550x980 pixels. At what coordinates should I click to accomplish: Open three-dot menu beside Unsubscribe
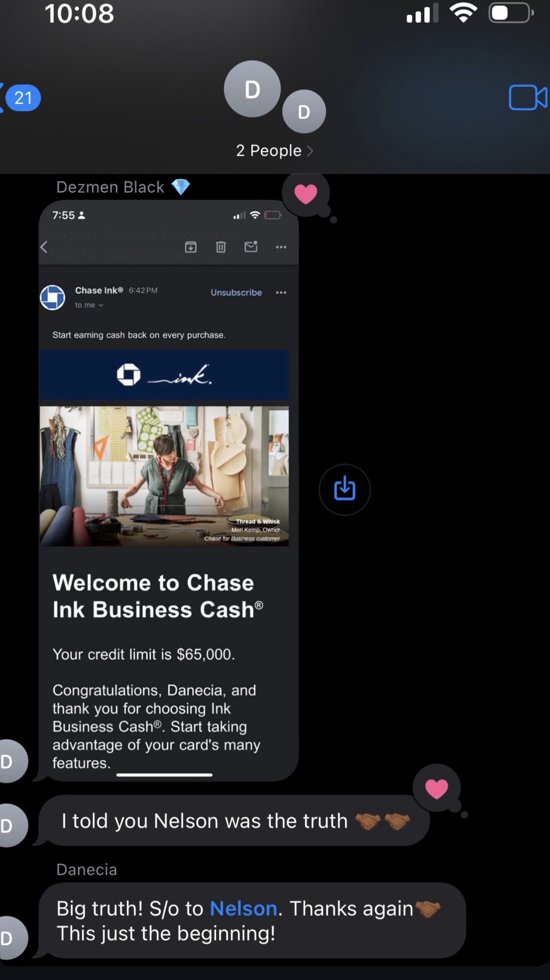coord(281,293)
